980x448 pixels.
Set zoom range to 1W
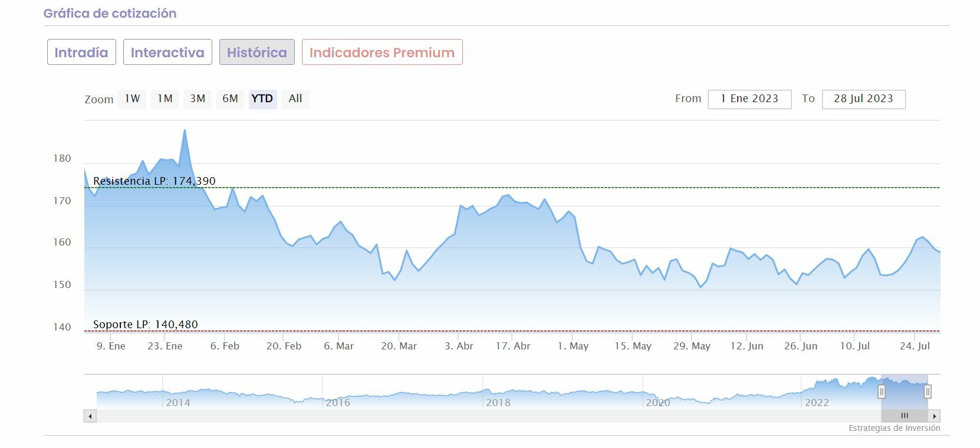132,99
